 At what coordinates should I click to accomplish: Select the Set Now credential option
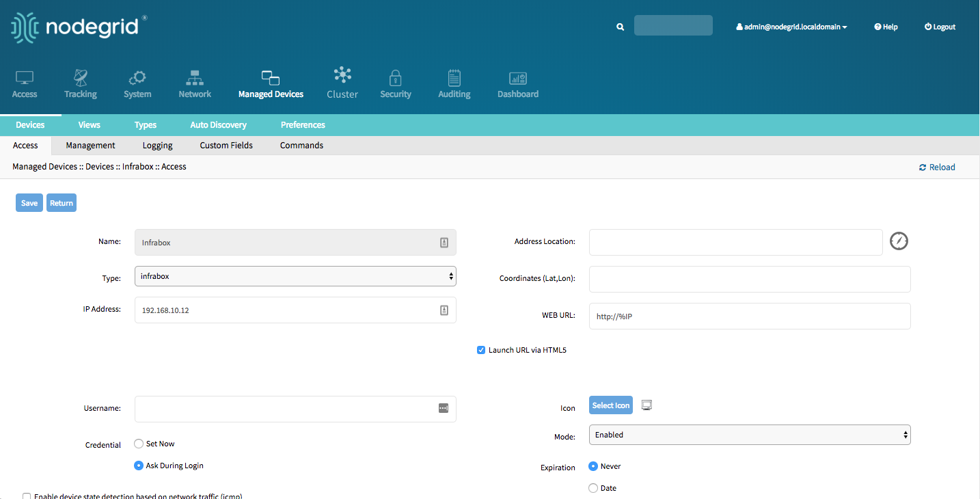click(139, 444)
